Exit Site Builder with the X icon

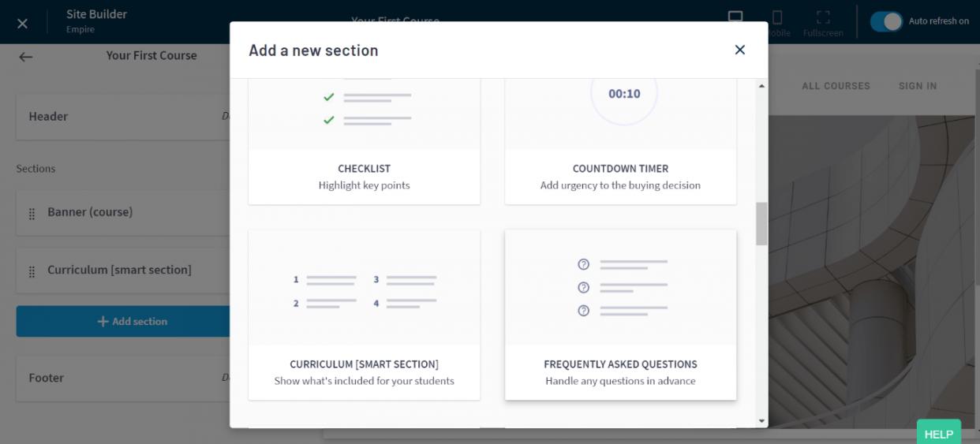tap(22, 23)
